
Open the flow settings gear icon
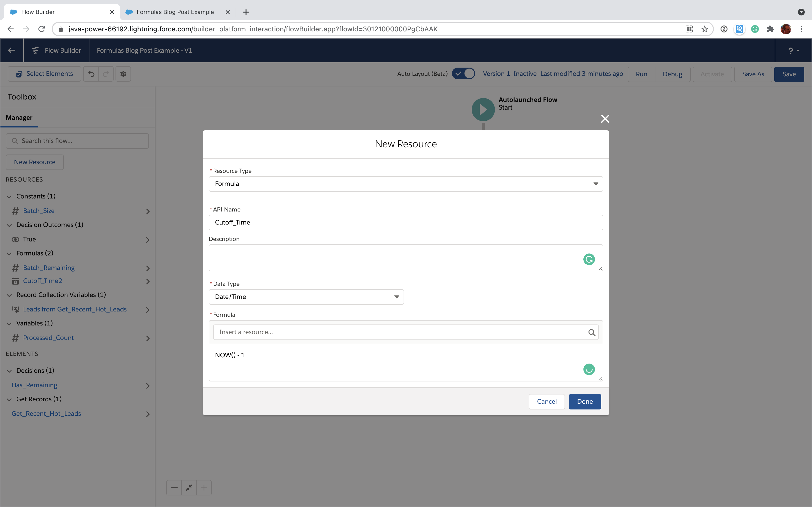123,74
